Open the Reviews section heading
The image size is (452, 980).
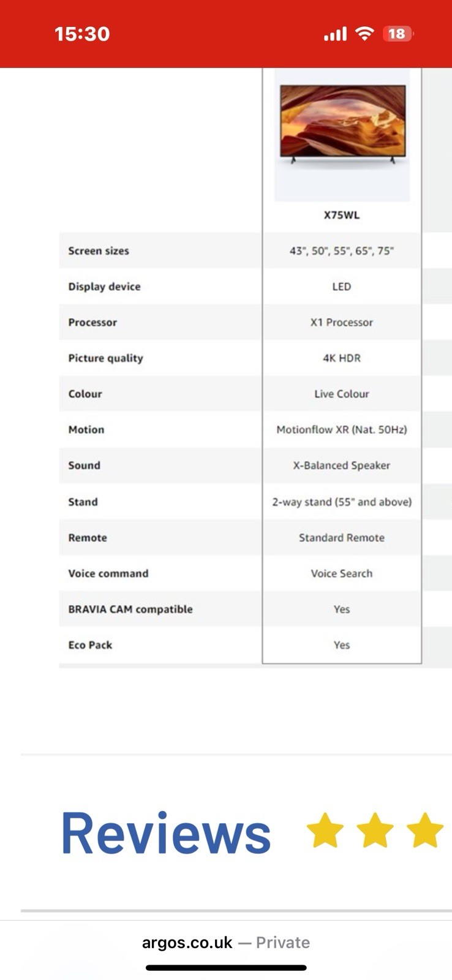click(x=166, y=833)
